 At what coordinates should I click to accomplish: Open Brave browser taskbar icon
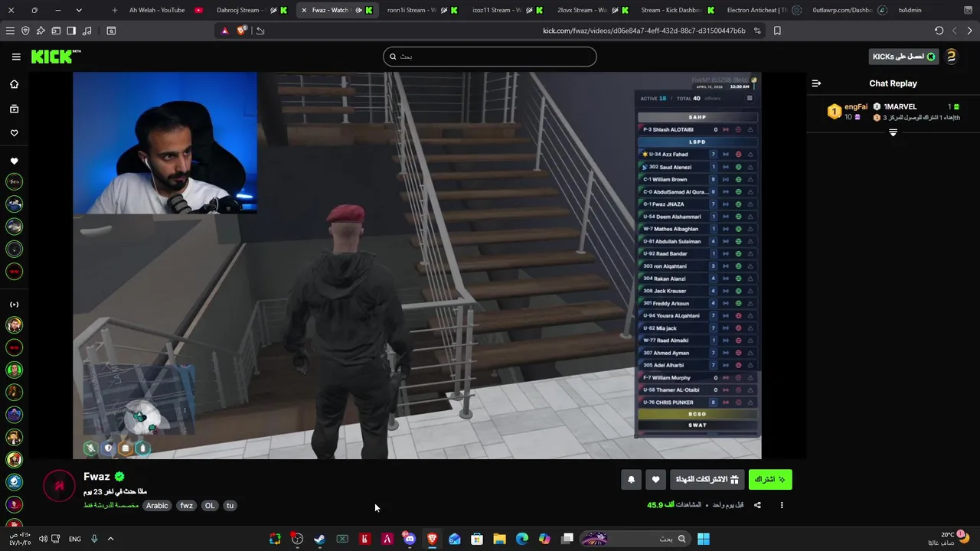432,539
